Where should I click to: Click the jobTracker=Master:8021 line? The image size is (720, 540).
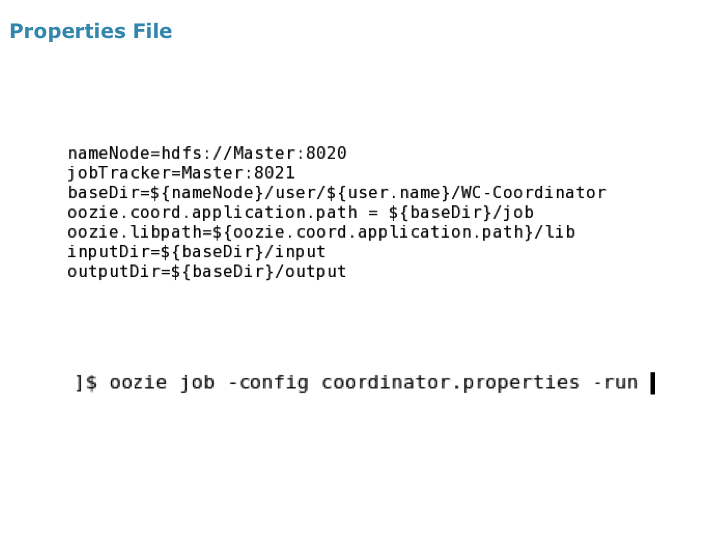pos(181,173)
